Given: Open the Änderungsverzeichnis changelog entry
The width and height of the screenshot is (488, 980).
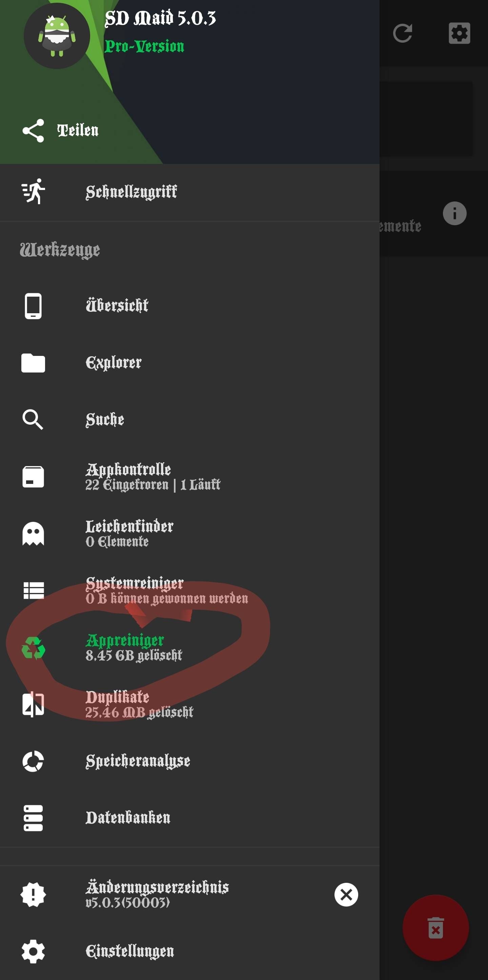Looking at the screenshot, I should (157, 894).
